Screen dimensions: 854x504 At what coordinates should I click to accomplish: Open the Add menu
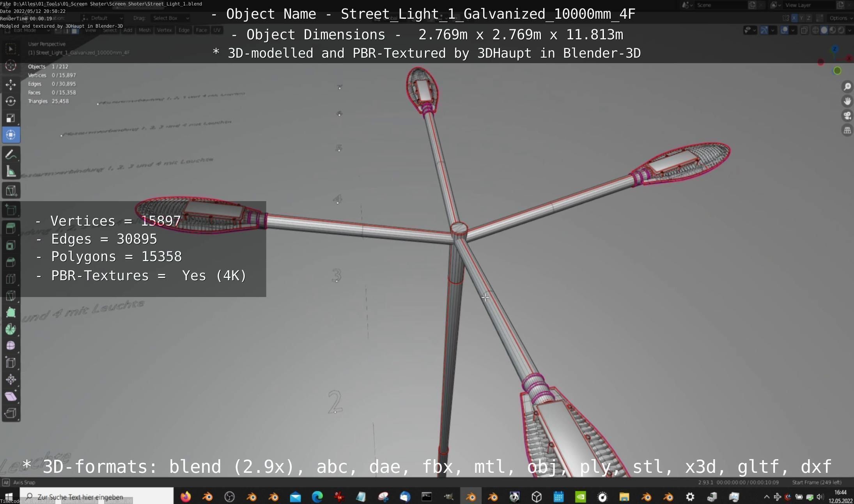point(128,30)
